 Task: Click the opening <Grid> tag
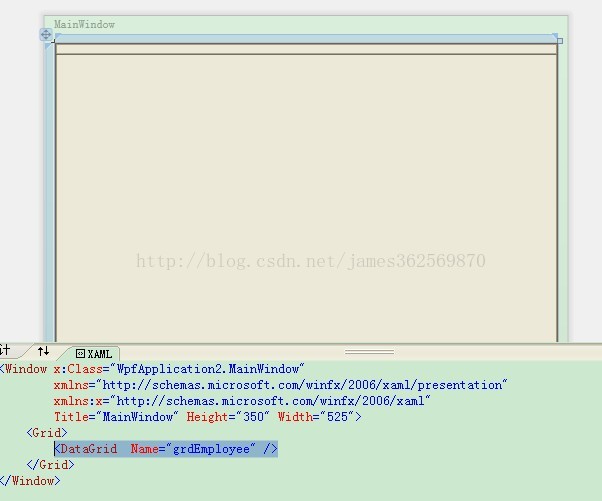(47, 433)
